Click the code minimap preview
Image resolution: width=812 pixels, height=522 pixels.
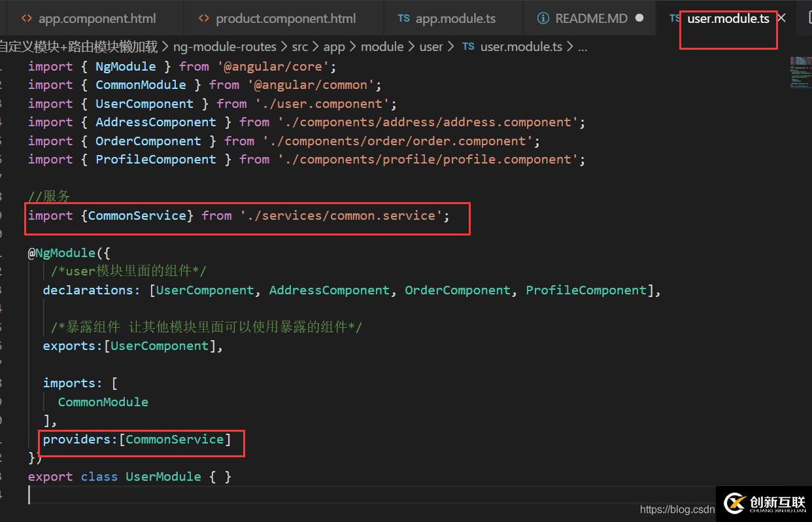(x=799, y=72)
